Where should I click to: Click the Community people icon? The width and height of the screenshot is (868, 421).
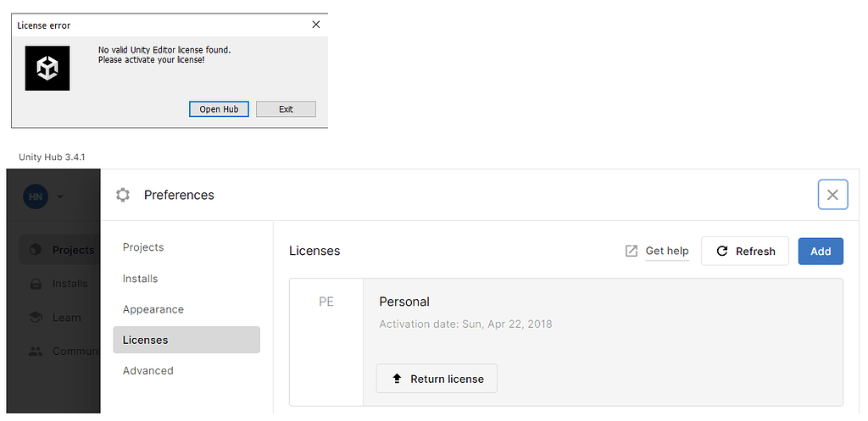(35, 351)
